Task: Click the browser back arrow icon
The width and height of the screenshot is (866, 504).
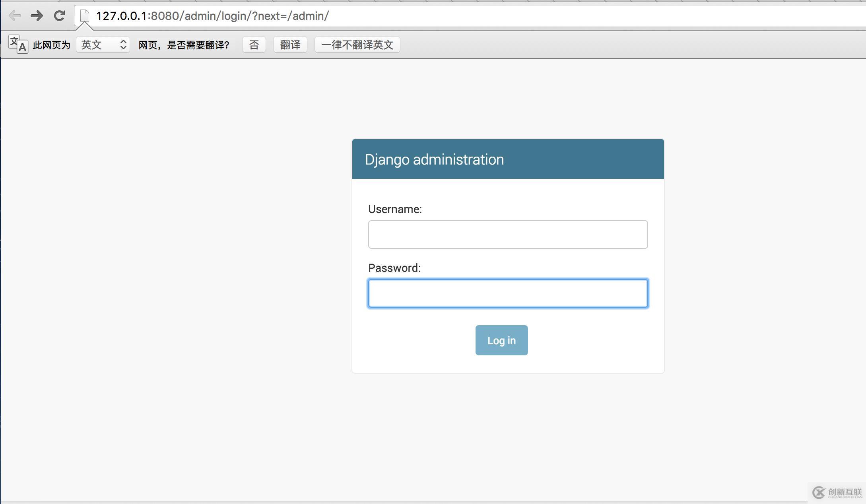Action: (x=15, y=16)
